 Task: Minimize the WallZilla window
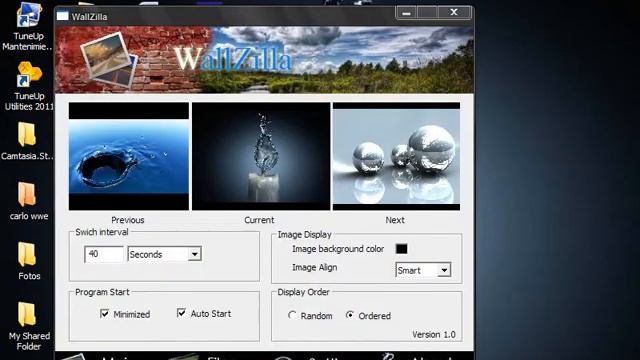406,13
